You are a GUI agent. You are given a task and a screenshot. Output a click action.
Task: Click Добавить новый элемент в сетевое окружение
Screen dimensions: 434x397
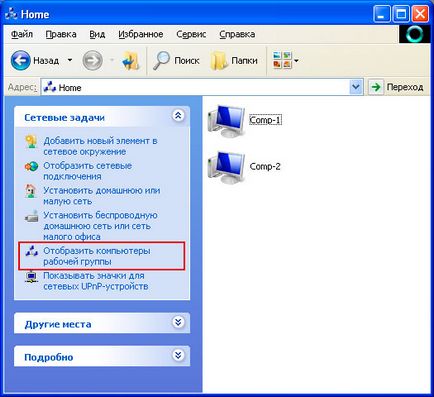click(x=100, y=146)
